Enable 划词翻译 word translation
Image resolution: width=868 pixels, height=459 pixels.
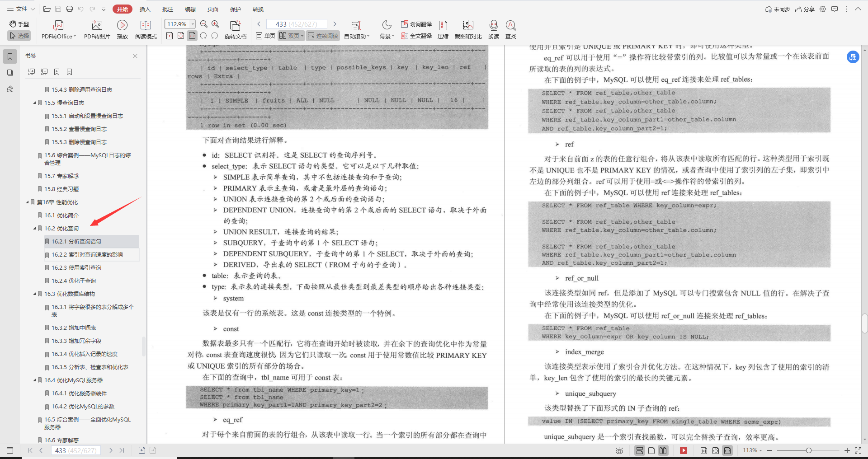point(415,24)
